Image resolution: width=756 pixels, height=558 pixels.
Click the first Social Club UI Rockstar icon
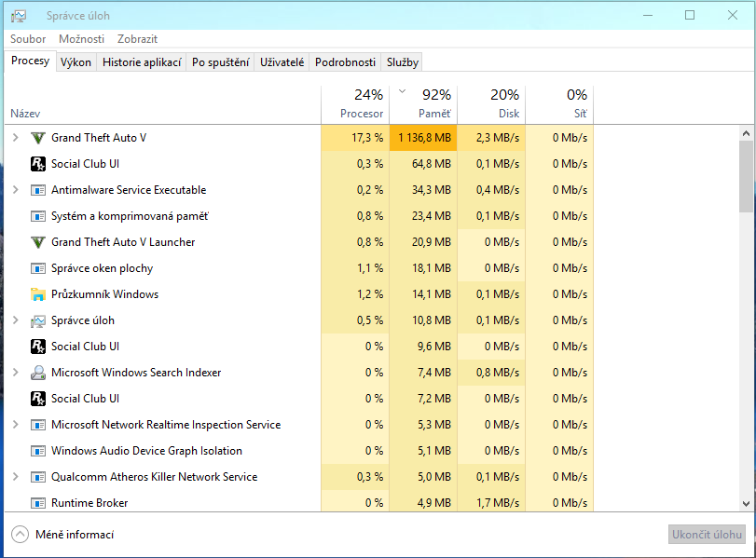point(38,164)
